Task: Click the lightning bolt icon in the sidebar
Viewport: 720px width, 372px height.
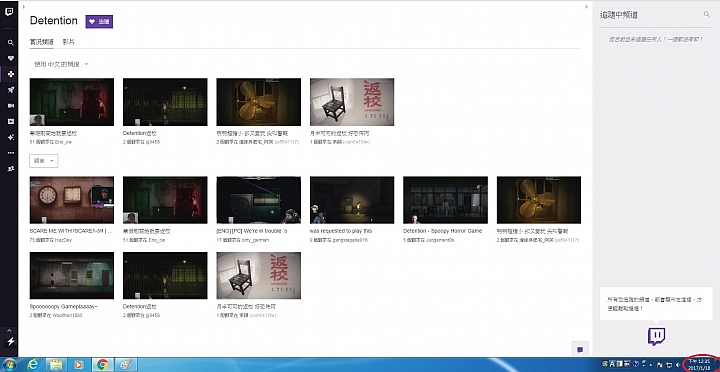Action: click(11, 341)
